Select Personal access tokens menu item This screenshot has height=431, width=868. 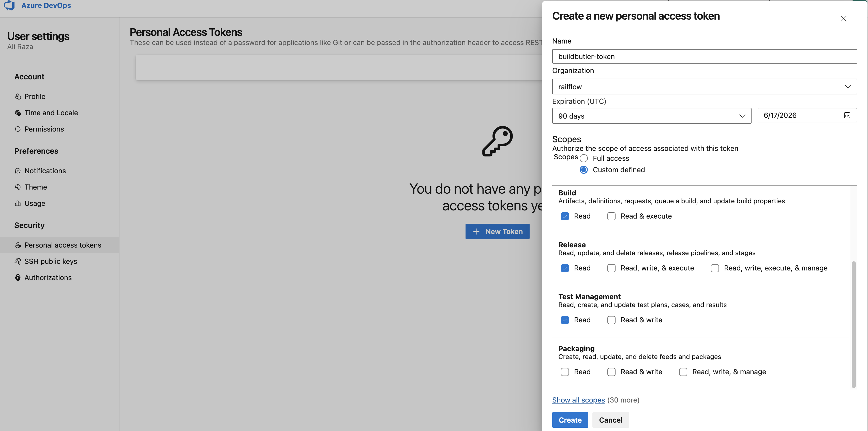tap(62, 245)
